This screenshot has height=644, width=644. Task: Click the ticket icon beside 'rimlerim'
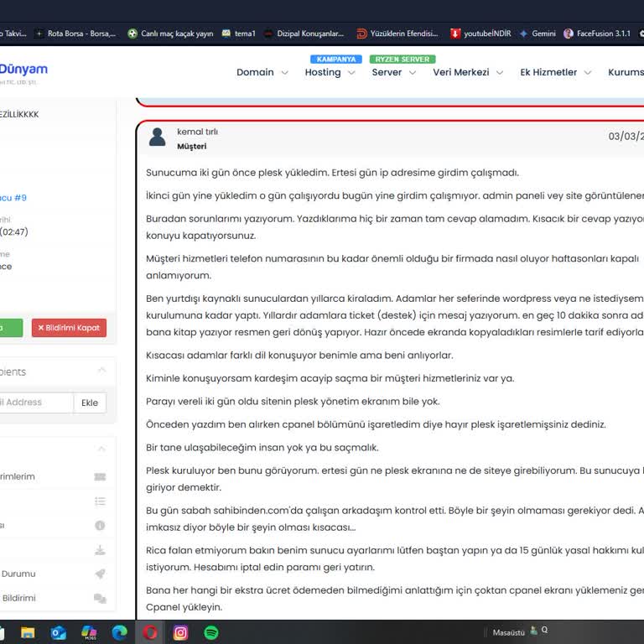pyautogui.click(x=100, y=476)
